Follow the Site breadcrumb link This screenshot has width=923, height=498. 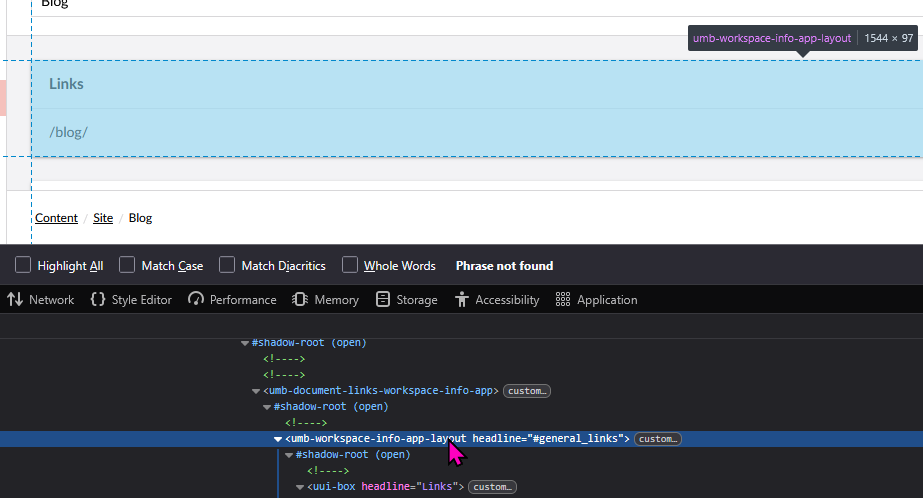[x=103, y=218]
